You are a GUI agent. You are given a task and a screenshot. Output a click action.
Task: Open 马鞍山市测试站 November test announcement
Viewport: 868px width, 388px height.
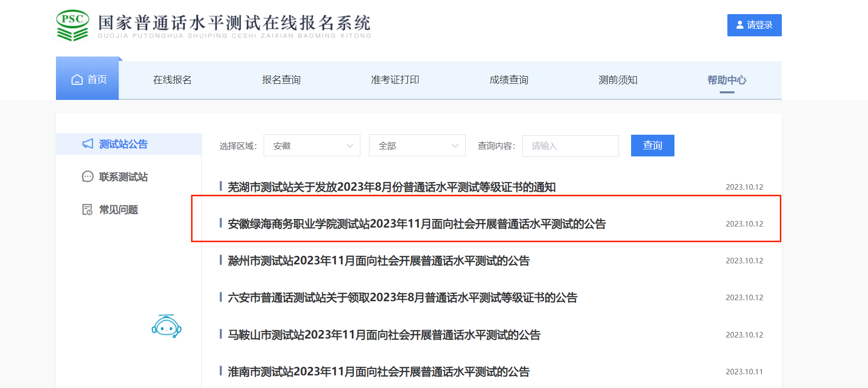pyautogui.click(x=384, y=335)
